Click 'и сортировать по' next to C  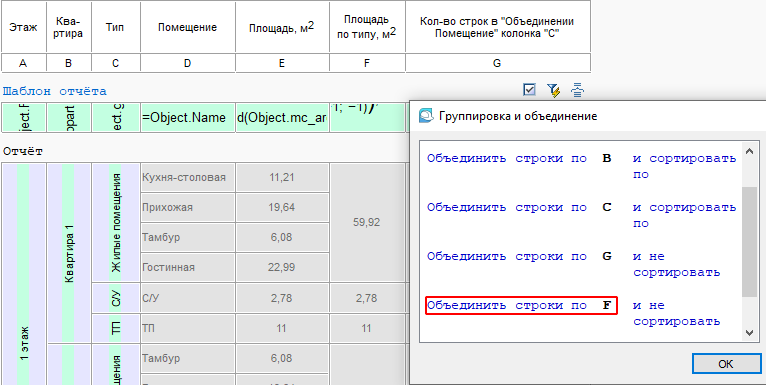pyautogui.click(x=684, y=215)
